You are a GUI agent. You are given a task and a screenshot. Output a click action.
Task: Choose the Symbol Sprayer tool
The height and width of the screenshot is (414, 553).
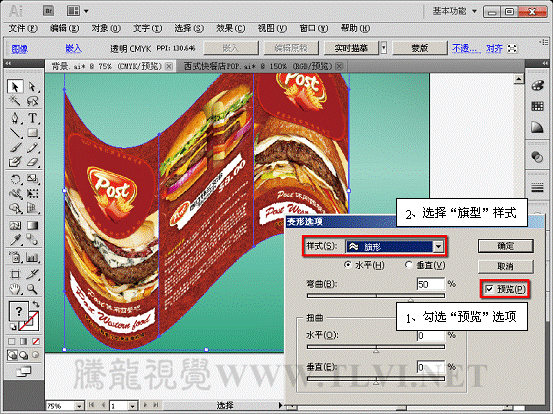pos(15,257)
